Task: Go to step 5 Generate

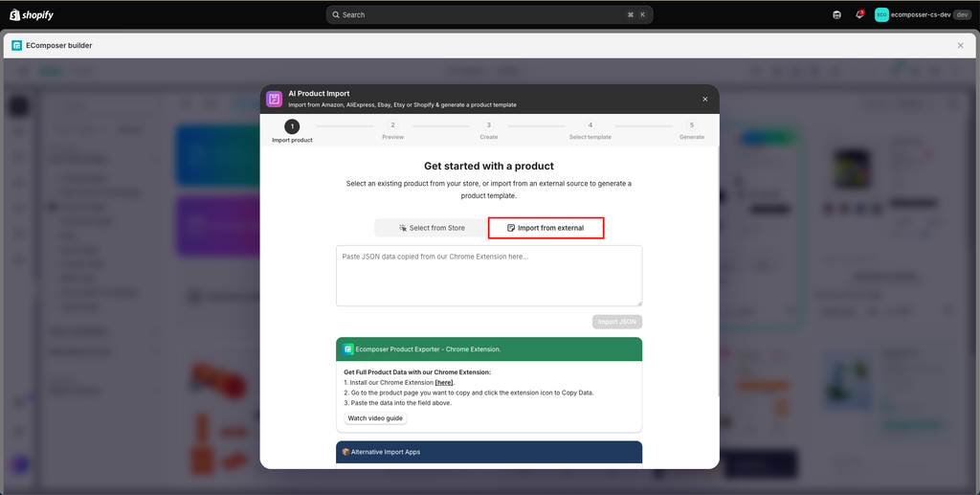Action: pos(692,130)
